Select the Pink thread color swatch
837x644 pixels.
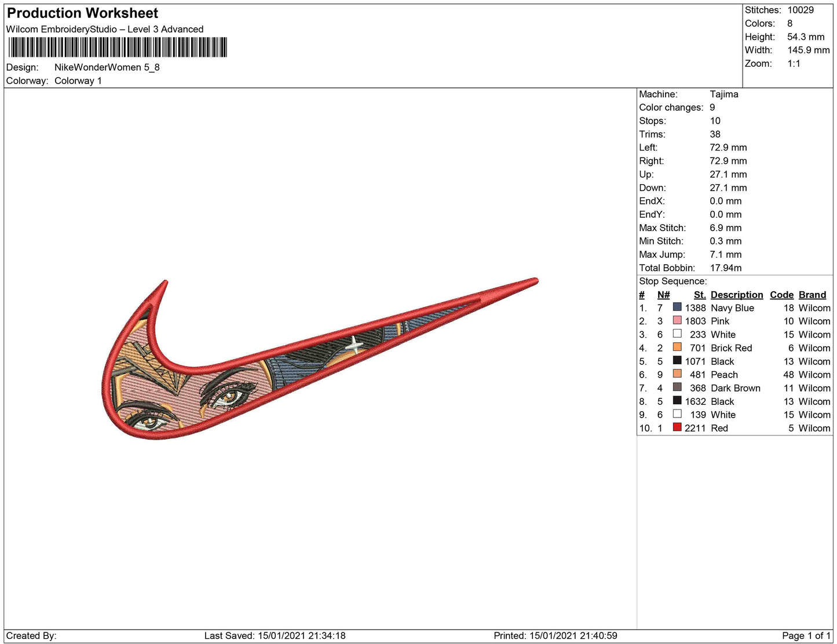pyautogui.click(x=677, y=320)
